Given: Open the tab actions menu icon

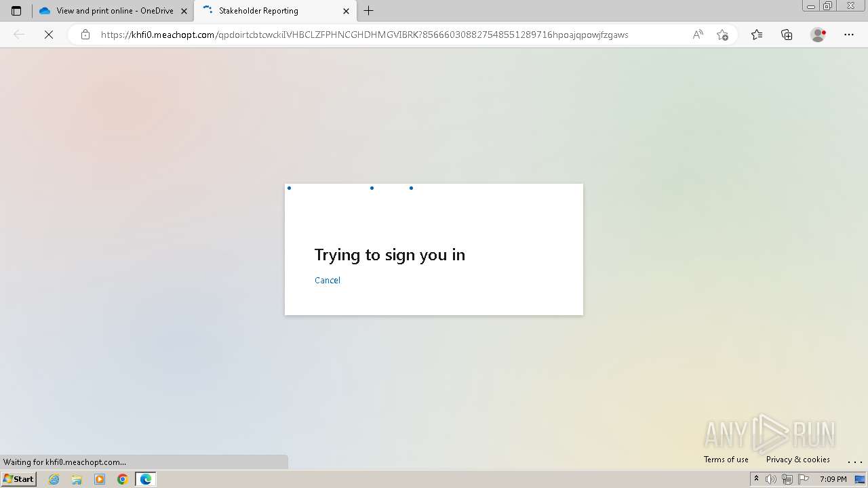Looking at the screenshot, I should 16,11.
